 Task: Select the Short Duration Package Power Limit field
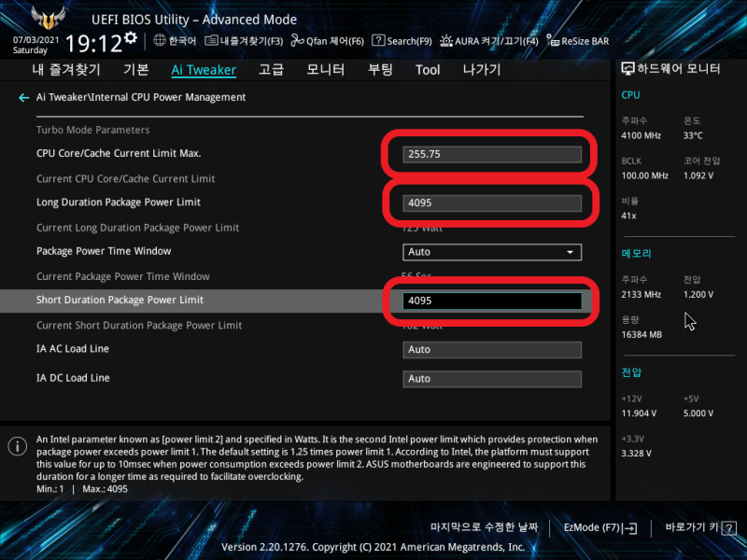pyautogui.click(x=492, y=301)
